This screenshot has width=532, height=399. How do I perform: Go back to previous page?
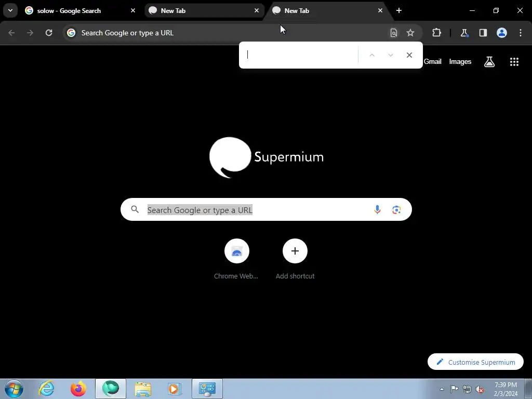pos(11,33)
